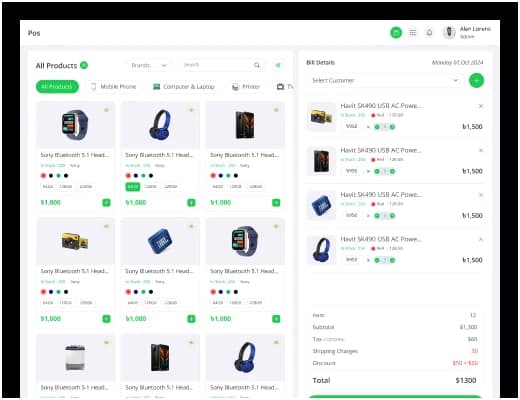This screenshot has width=520, height=400.
Task: Select the All Products category tab
Action: tap(57, 87)
